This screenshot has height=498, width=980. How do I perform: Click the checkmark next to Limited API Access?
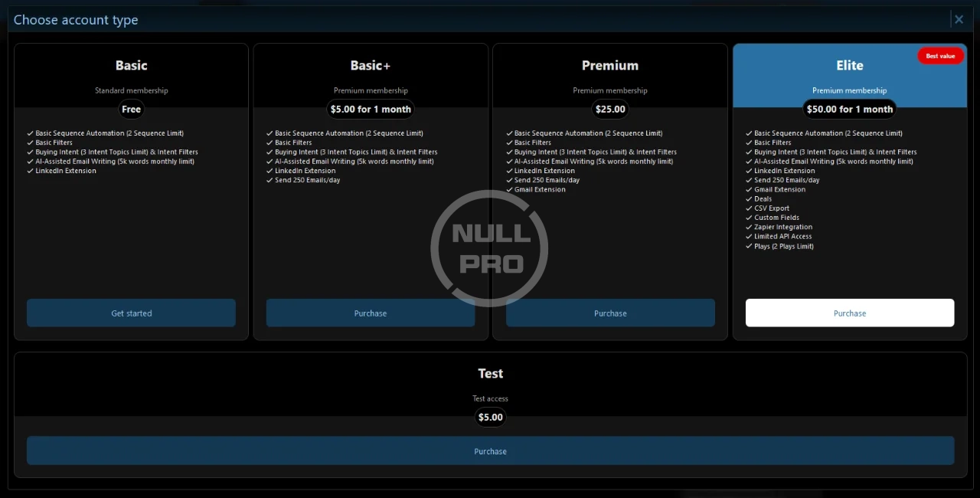749,237
